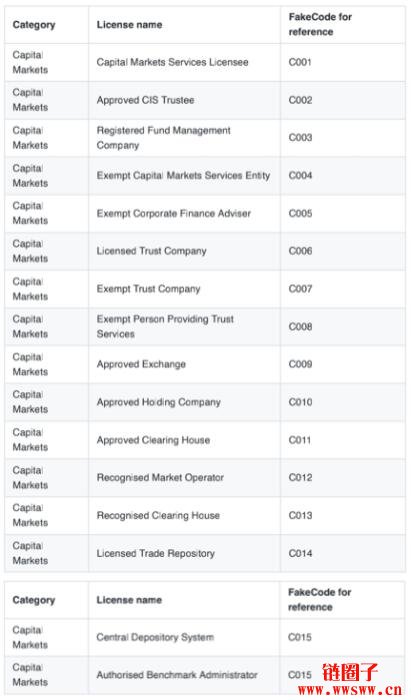Click the Approved Exchange license name
Viewport: 411px width, 700px height.
click(141, 364)
